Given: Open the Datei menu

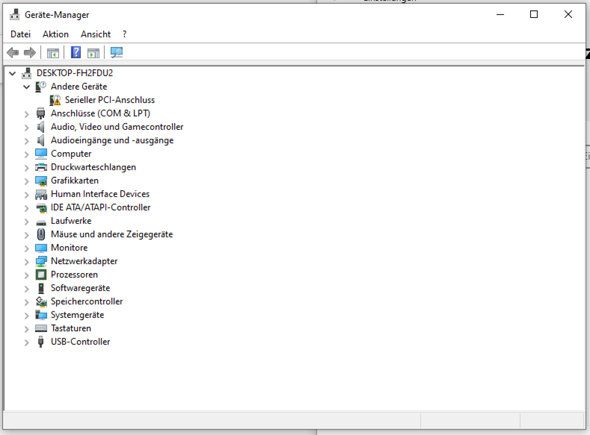Looking at the screenshot, I should [20, 34].
